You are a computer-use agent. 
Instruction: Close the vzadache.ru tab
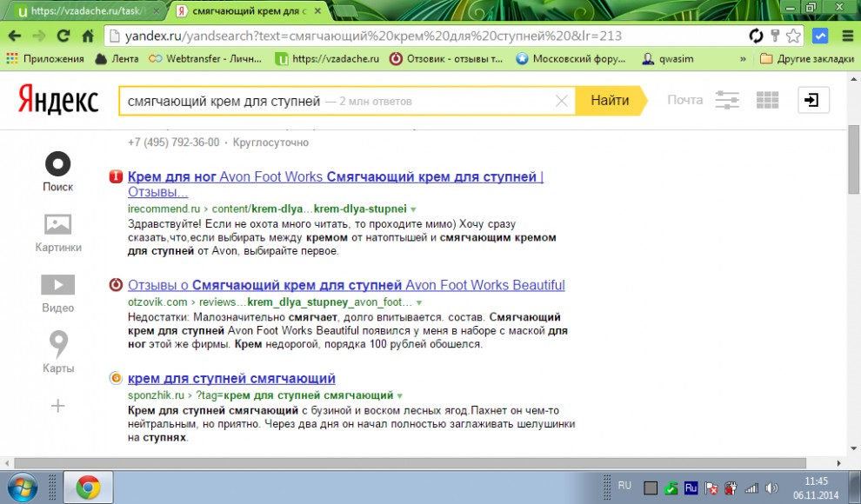click(156, 11)
